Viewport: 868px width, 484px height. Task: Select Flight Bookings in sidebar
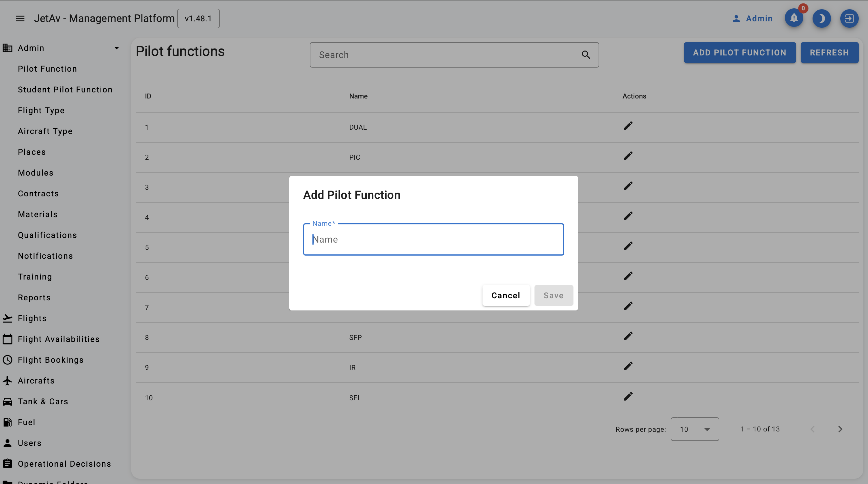pos(51,360)
